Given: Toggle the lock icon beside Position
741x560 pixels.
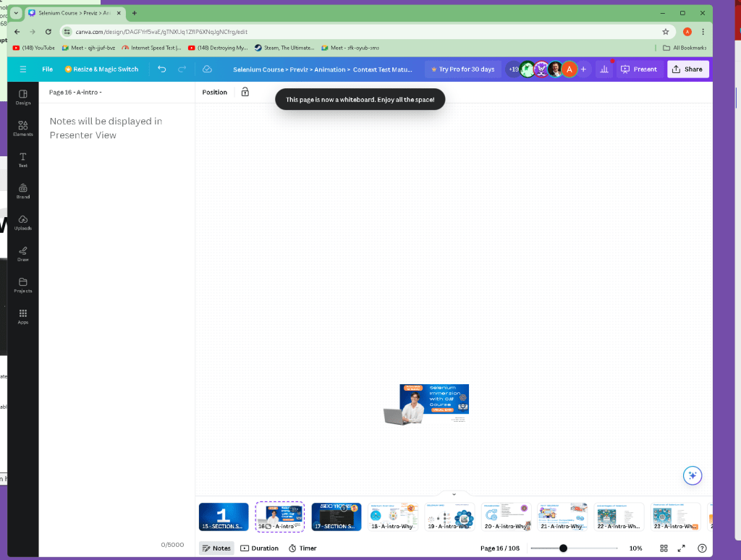Looking at the screenshot, I should [245, 92].
